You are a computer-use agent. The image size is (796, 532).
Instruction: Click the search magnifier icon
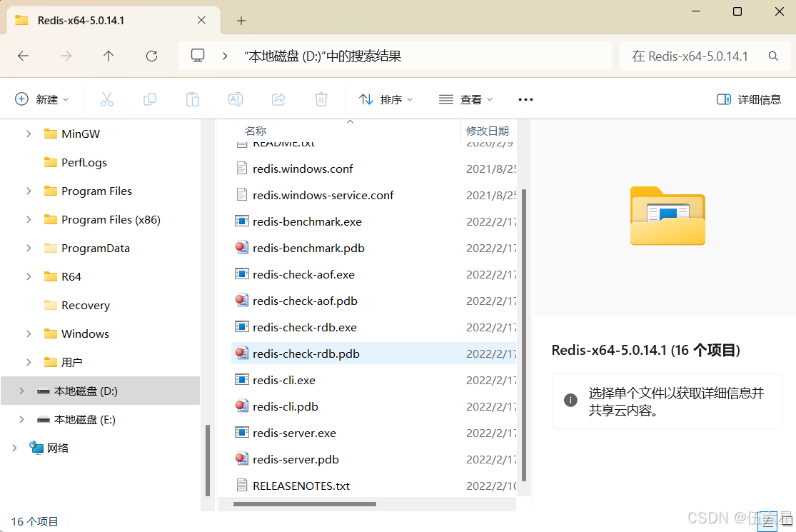click(773, 56)
